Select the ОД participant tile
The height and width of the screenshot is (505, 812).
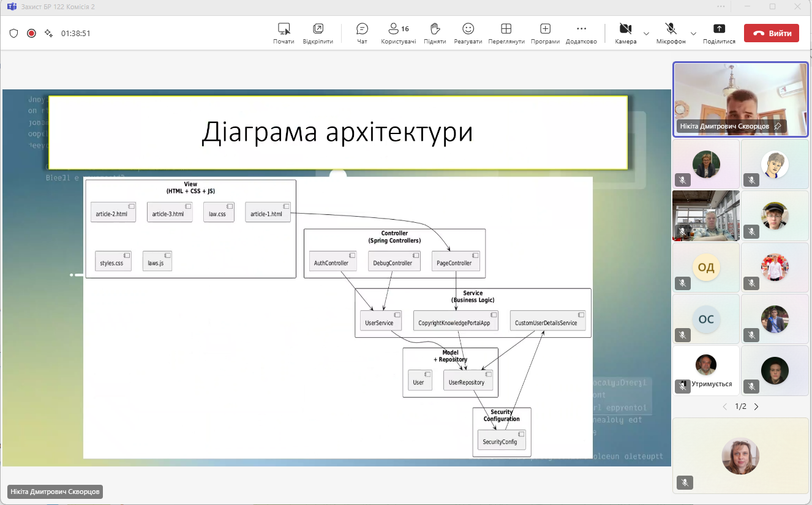pos(705,267)
